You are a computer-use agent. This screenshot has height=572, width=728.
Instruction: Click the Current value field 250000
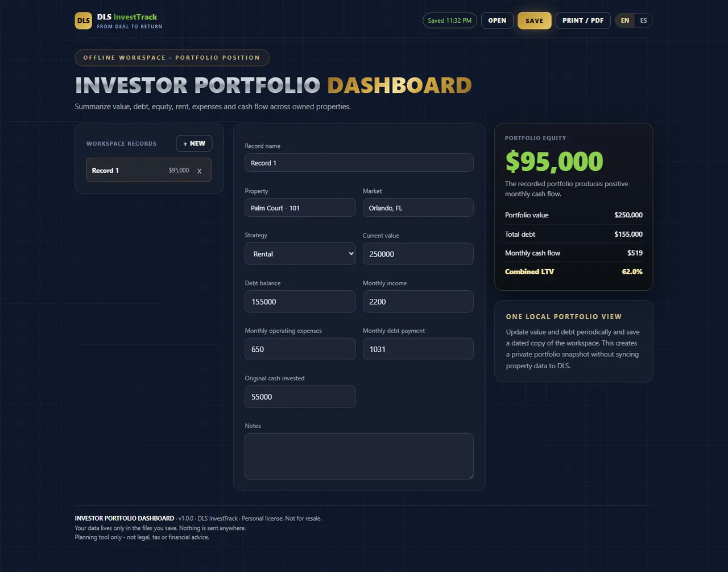[x=418, y=254]
